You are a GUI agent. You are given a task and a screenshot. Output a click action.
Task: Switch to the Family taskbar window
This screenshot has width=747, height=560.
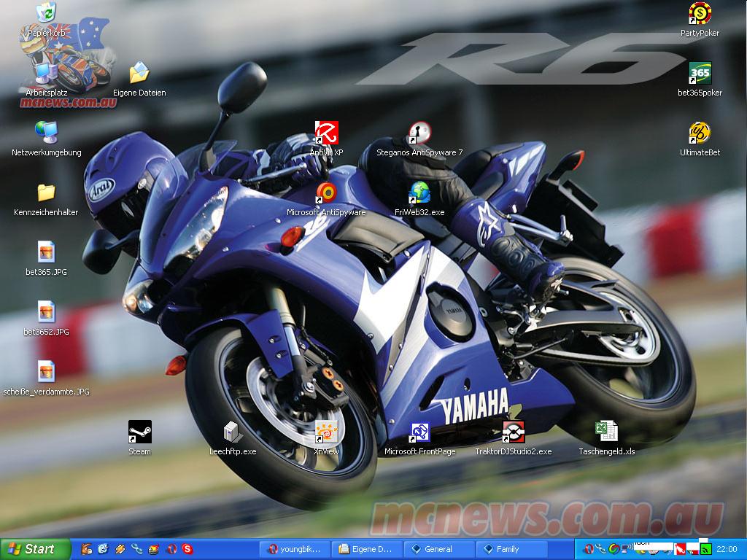511,549
